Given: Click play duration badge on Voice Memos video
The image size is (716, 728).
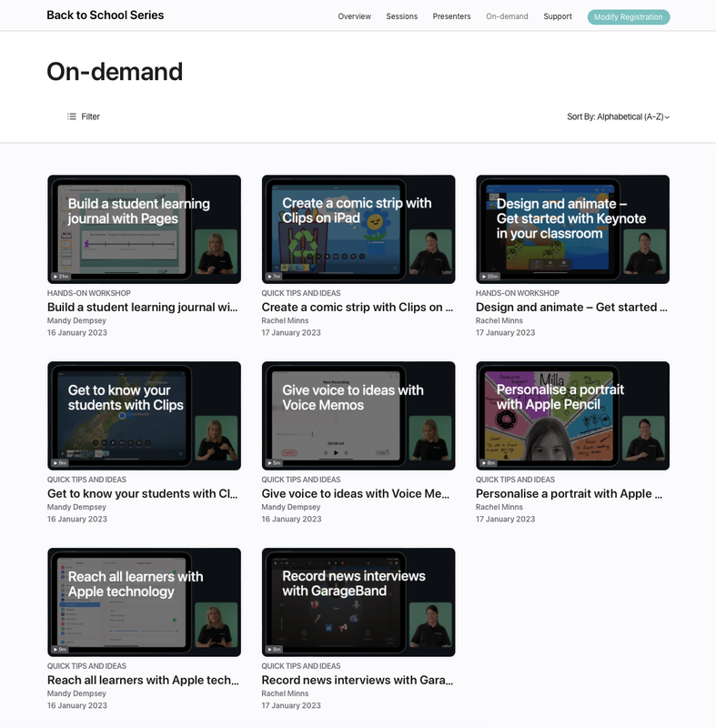Looking at the screenshot, I should [x=275, y=462].
